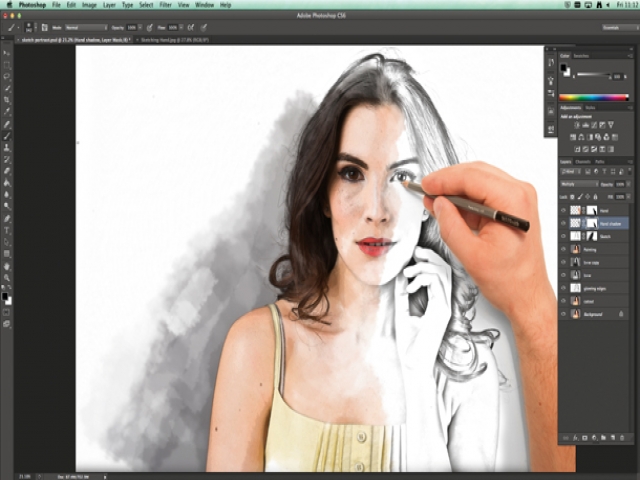This screenshot has width=640, height=480.
Task: Select the Hand tool in the toolbox
Action: click(x=7, y=267)
